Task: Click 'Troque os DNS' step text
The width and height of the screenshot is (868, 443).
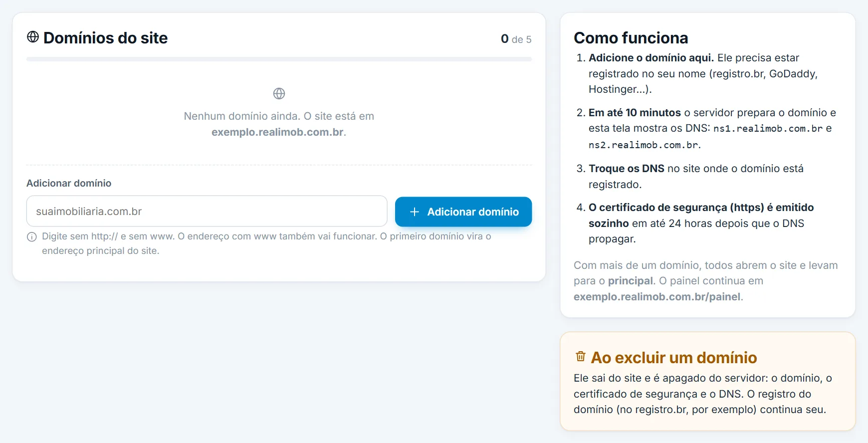Action: point(626,169)
